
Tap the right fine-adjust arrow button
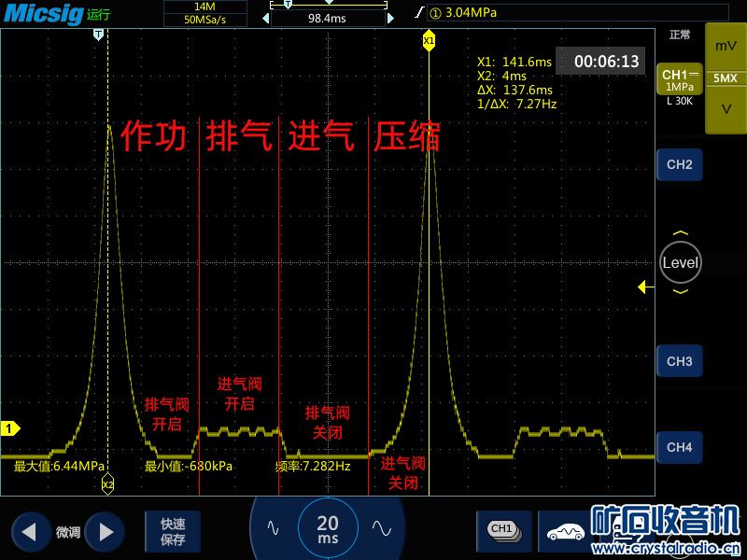tap(105, 532)
